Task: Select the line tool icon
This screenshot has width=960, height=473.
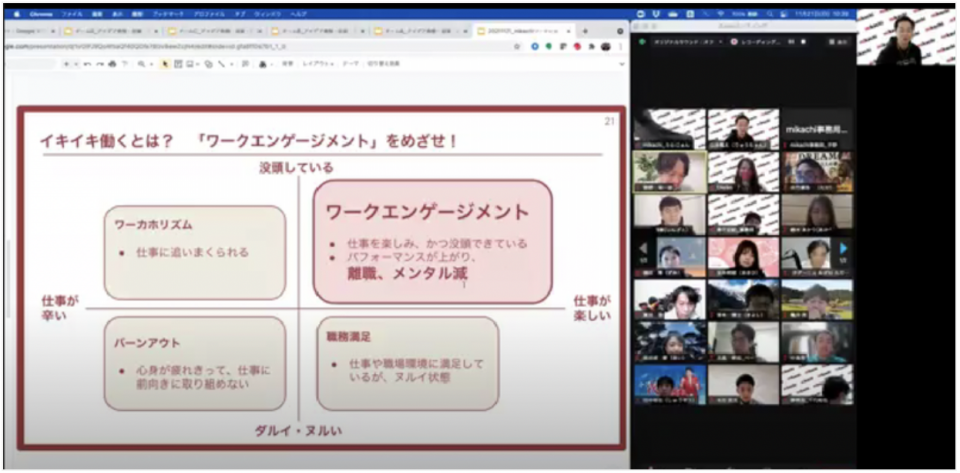Action: (x=221, y=64)
